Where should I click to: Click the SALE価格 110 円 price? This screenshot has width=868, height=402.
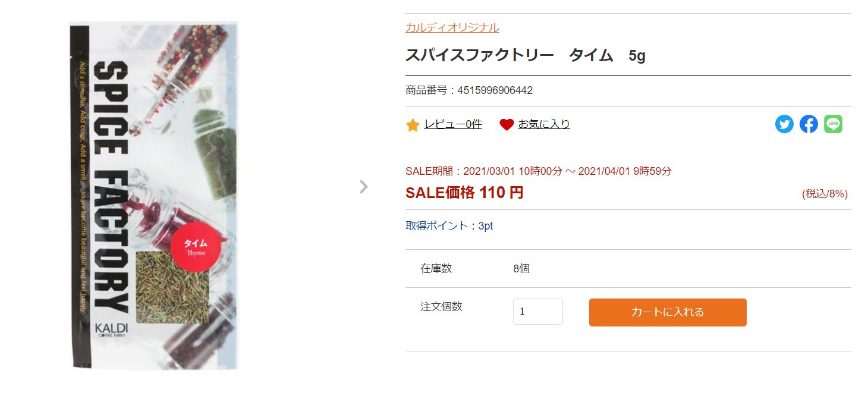(464, 193)
